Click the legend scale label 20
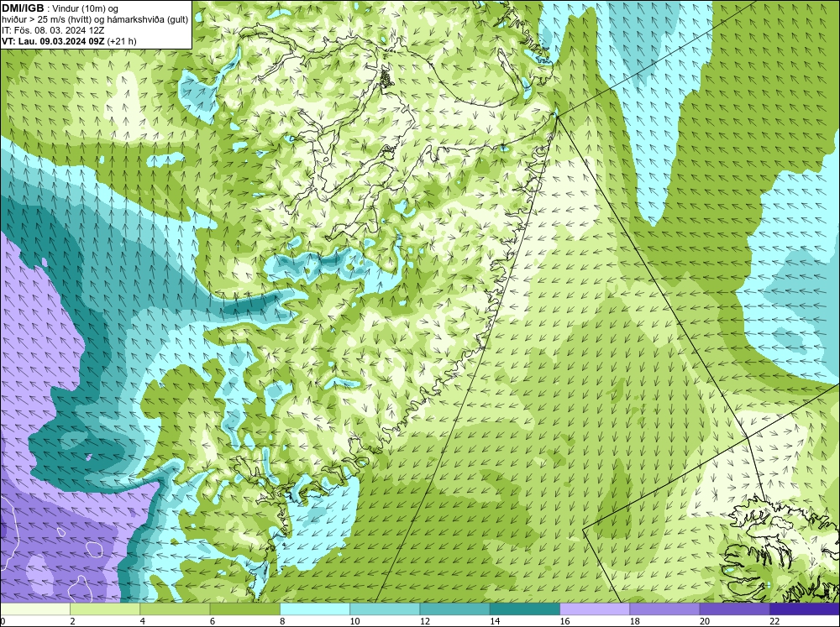Image resolution: width=840 pixels, height=627 pixels. point(705,621)
